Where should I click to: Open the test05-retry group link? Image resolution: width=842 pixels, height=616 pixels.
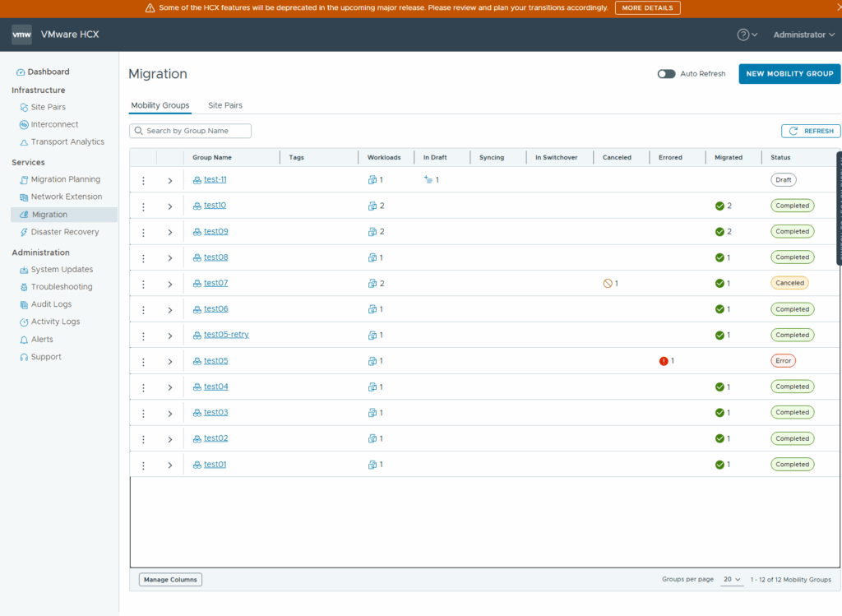(226, 335)
